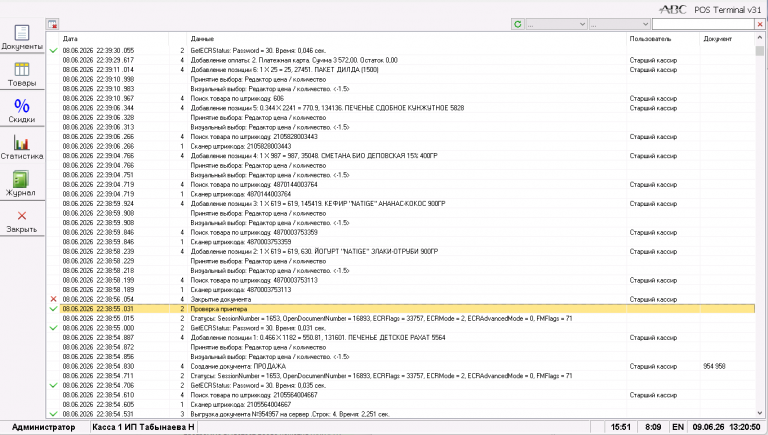
Task: Select row Сканер штрихкода 2105564004667
Action: (x=401, y=405)
